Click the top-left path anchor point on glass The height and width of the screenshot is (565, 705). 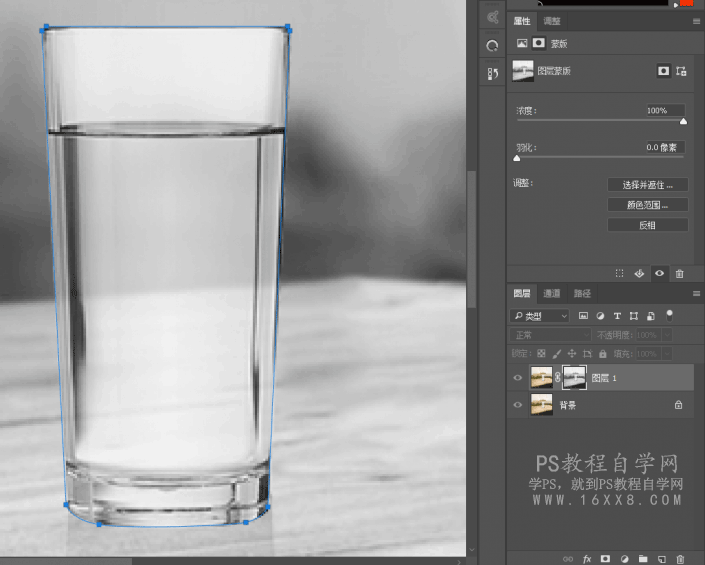(44, 29)
